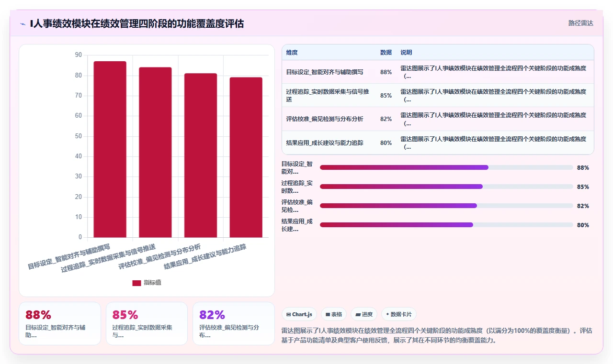Select table row 结果应用_成长建议与能力追踪
The width and height of the screenshot is (613, 364).
(x=438, y=143)
